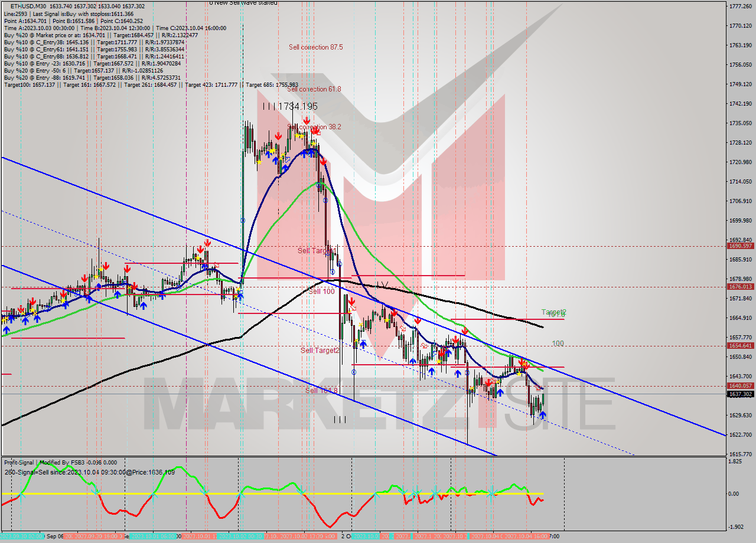756x543 pixels.
Task: Click the 1749.210 value on price axis
Action: [741, 84]
